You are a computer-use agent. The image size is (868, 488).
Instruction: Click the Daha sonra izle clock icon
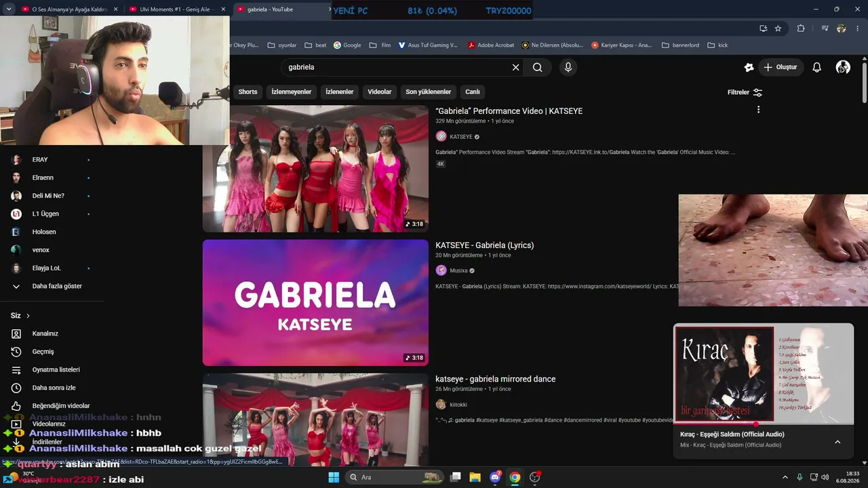[x=16, y=388]
